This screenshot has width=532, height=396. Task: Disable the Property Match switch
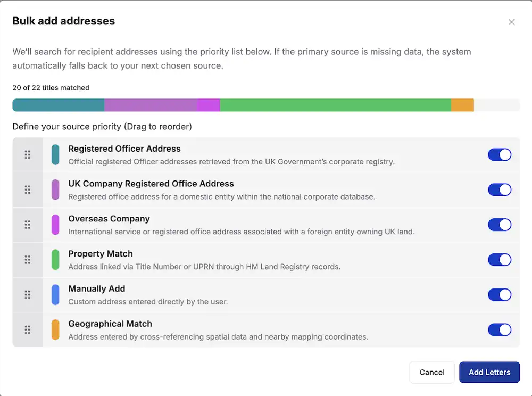[500, 260]
